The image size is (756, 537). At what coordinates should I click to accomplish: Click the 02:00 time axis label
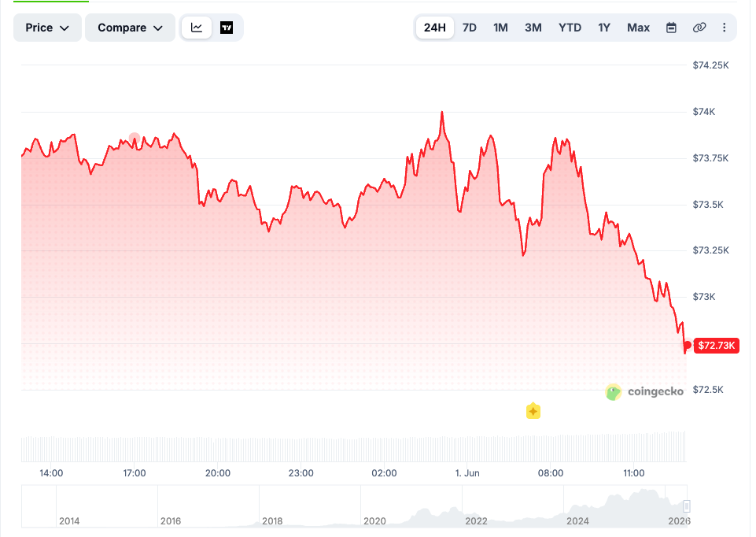point(384,473)
